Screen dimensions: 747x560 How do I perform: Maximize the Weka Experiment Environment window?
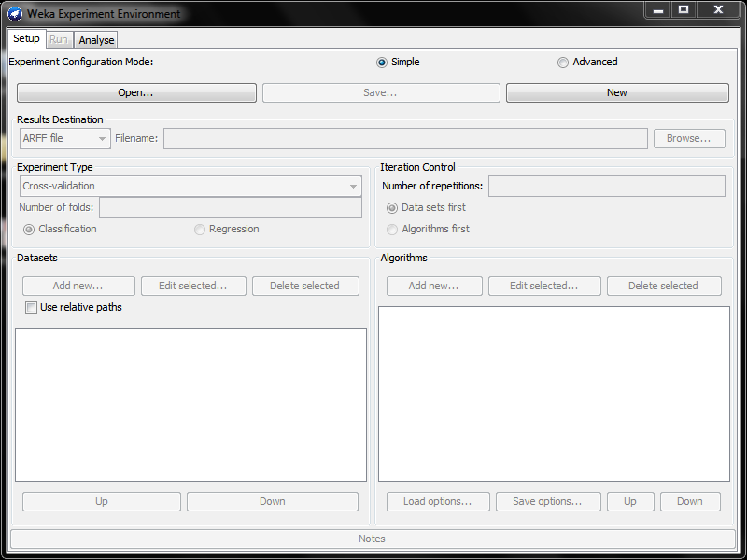[x=684, y=10]
